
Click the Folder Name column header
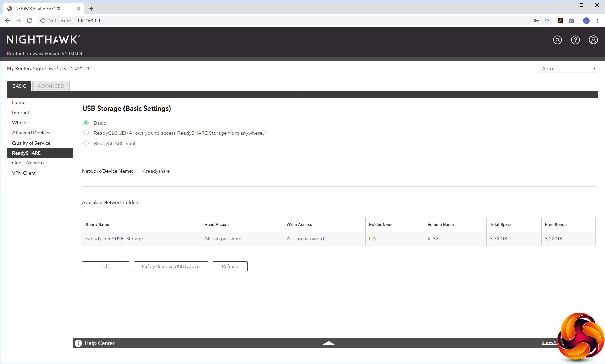coord(395,225)
